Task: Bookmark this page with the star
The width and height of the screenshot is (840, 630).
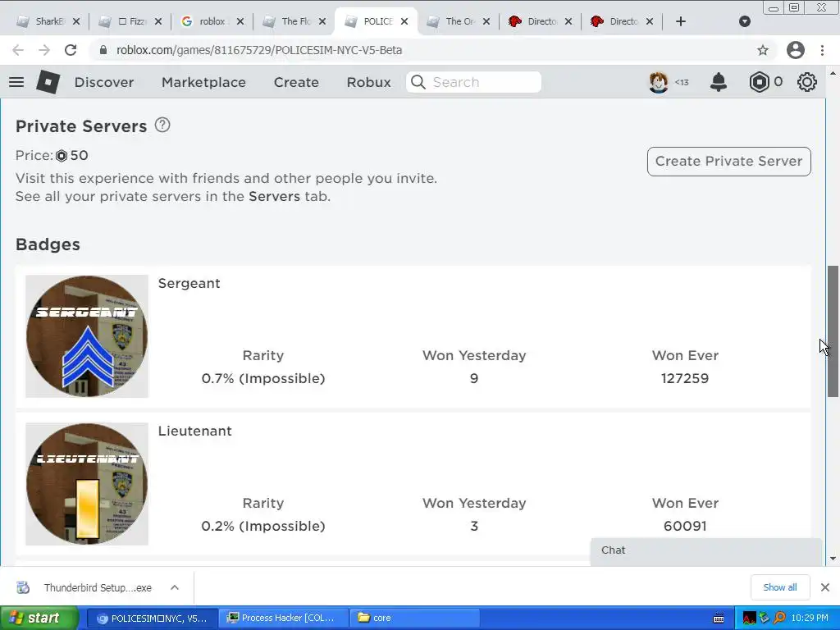Action: [x=763, y=50]
